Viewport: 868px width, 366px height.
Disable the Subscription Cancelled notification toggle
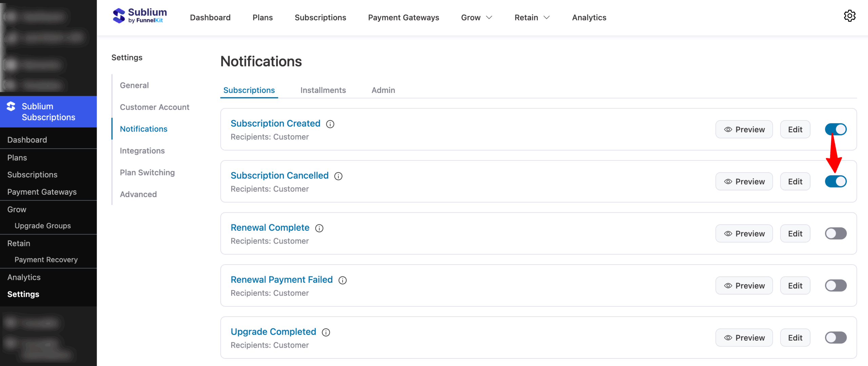point(835,181)
